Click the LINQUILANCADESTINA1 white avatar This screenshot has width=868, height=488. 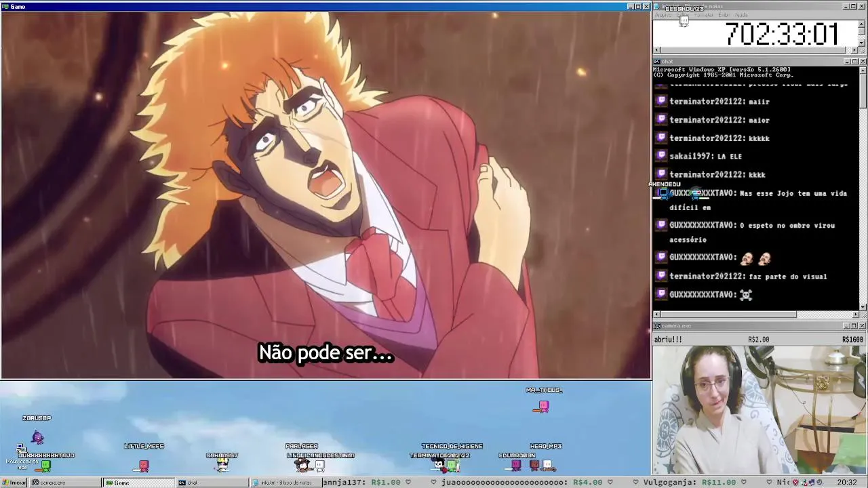[x=320, y=465]
